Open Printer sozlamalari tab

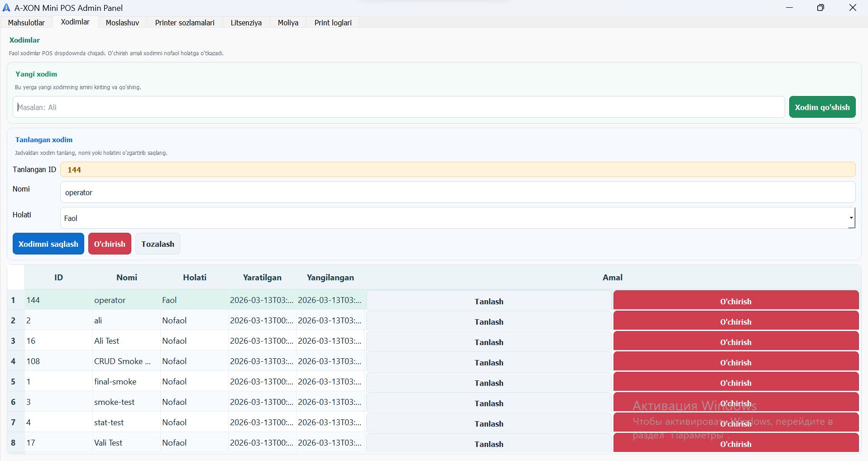tap(184, 23)
